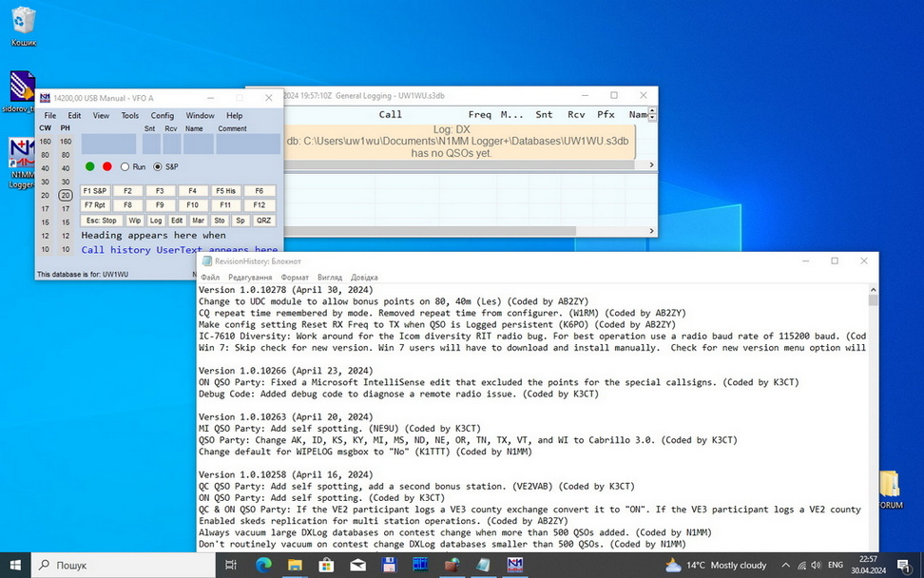
Task: Click the Log button in the entry window
Action: [156, 221]
